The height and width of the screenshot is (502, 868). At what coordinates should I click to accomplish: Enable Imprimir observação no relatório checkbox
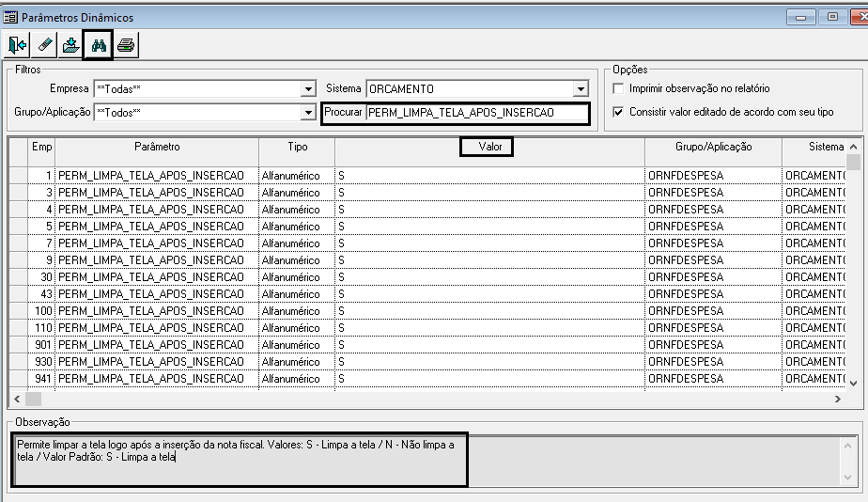coord(618,88)
